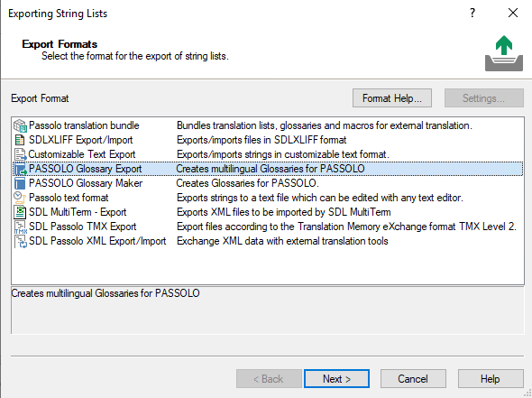
Task: Click description 'Exports/imports strings in customizable text format.'
Action: coord(283,154)
